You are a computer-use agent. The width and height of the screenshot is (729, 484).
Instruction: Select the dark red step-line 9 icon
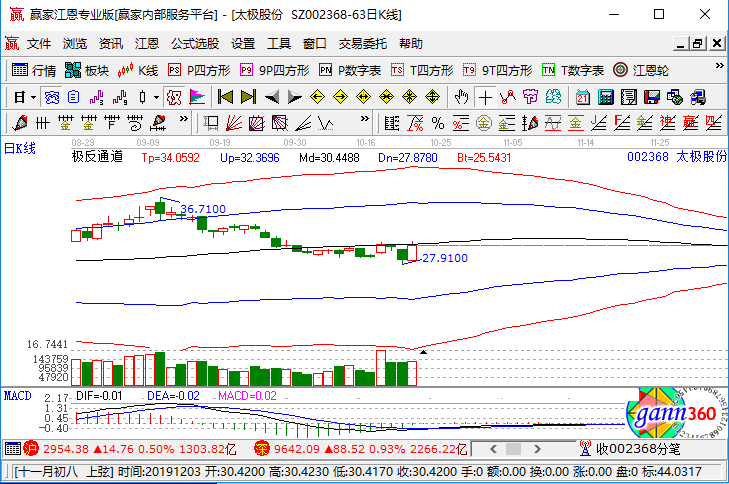tap(119, 98)
